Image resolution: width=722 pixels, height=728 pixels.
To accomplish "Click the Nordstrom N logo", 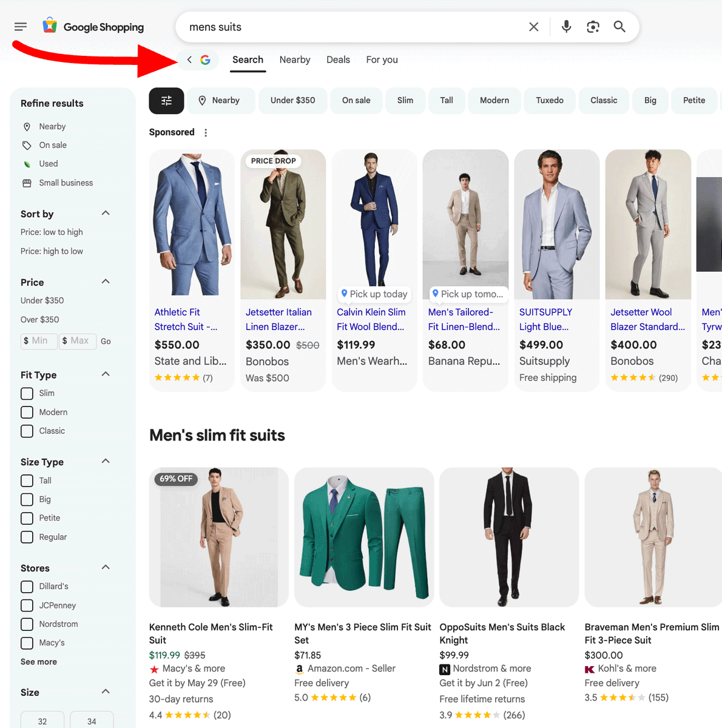I will point(445,669).
